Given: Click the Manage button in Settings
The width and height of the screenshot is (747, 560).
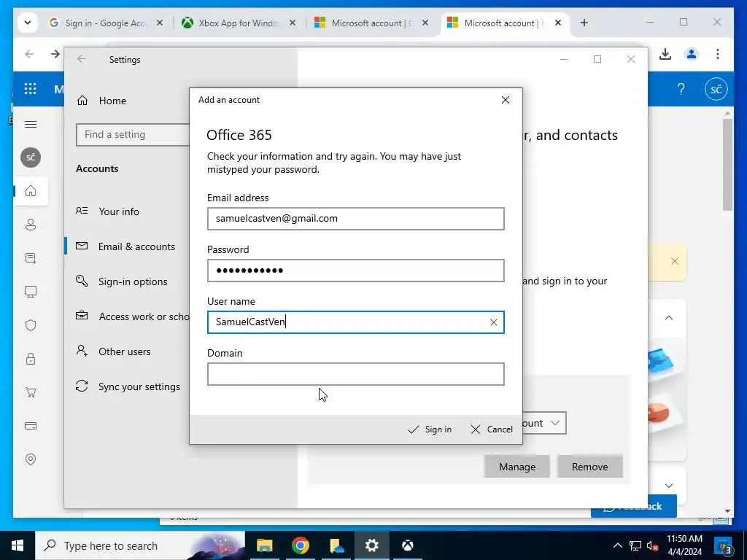Looking at the screenshot, I should coord(517,467).
